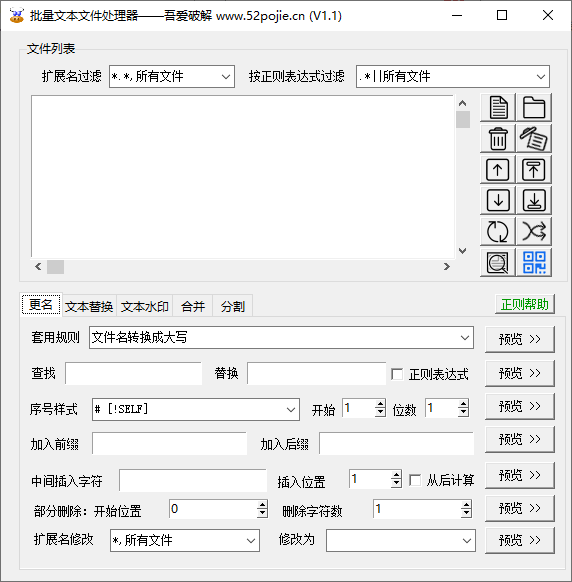This screenshot has height=582, width=572.
Task: Click 预览 button beside 套用规则
Action: tap(520, 339)
